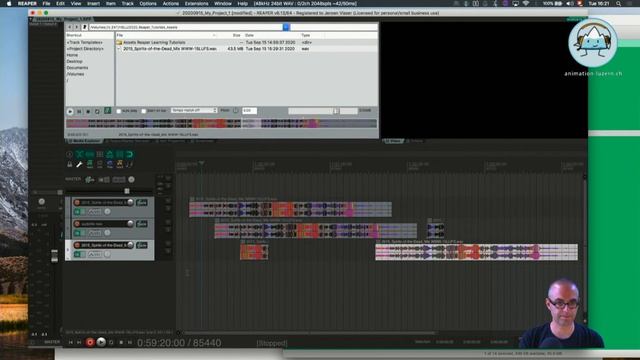Play the preview in Media Explorer
The image size is (640, 360).
coord(70,111)
